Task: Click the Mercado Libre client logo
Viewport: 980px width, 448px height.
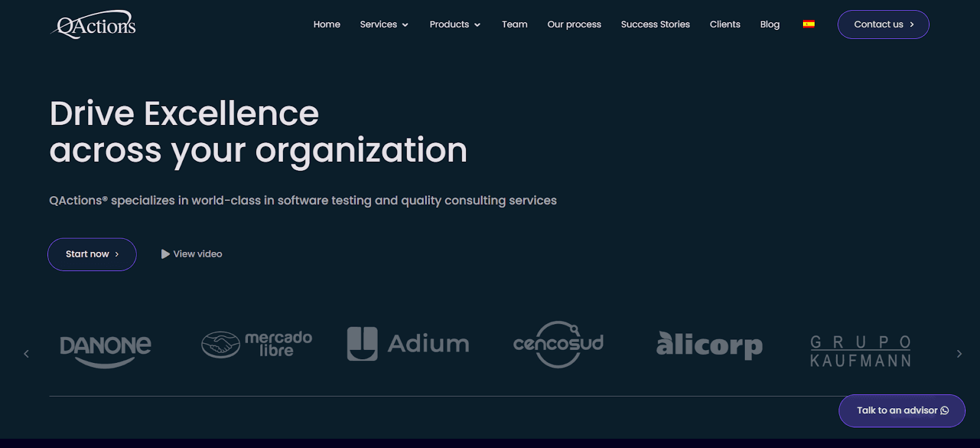Action: coord(257,344)
